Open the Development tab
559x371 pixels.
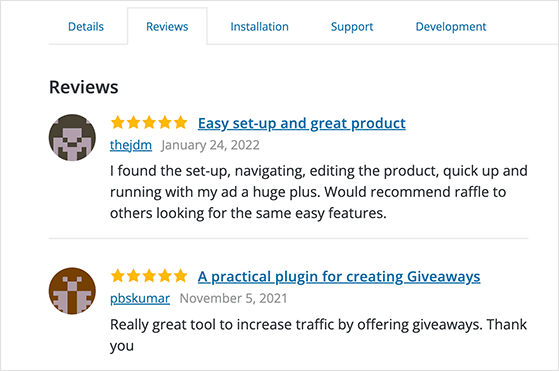[451, 27]
